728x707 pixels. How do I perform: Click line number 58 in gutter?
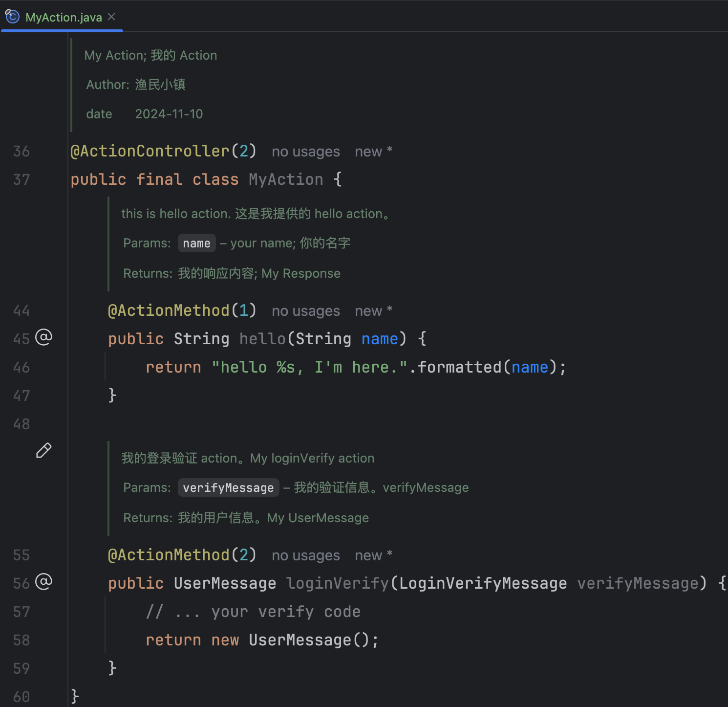coord(21,641)
